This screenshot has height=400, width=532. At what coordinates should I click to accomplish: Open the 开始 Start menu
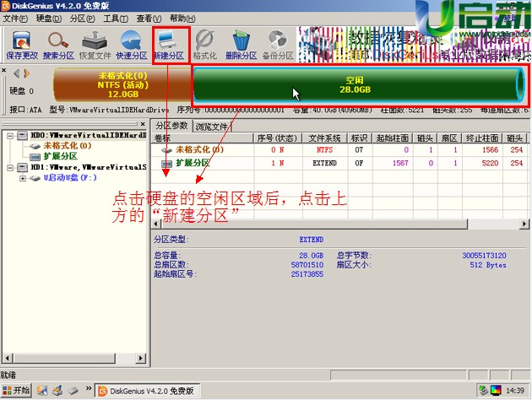[16, 391]
